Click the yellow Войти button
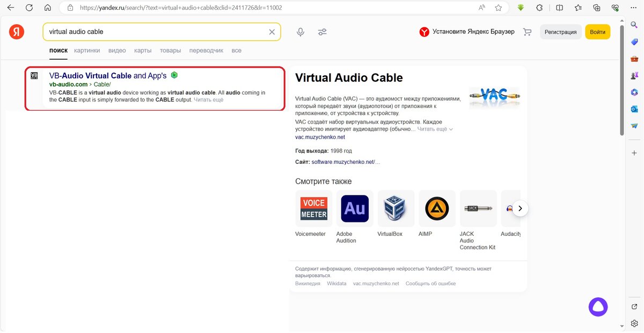 [597, 32]
